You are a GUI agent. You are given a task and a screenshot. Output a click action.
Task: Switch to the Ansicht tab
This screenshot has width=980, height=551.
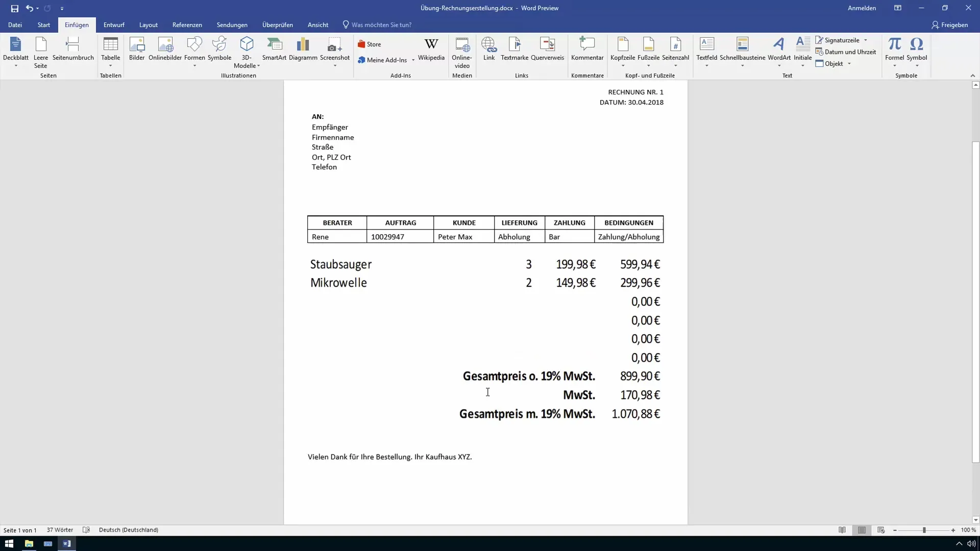318,25
